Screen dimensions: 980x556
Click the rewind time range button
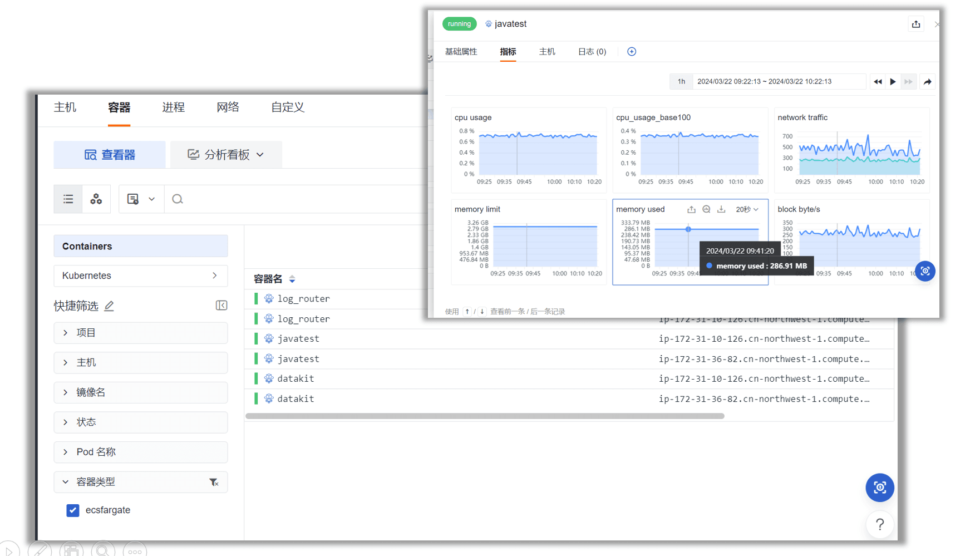click(878, 82)
